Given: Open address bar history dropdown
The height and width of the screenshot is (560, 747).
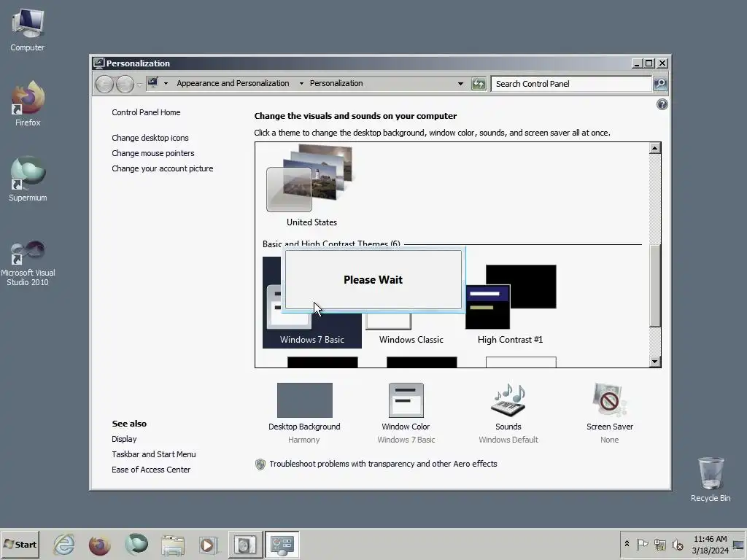Looking at the screenshot, I should point(460,83).
